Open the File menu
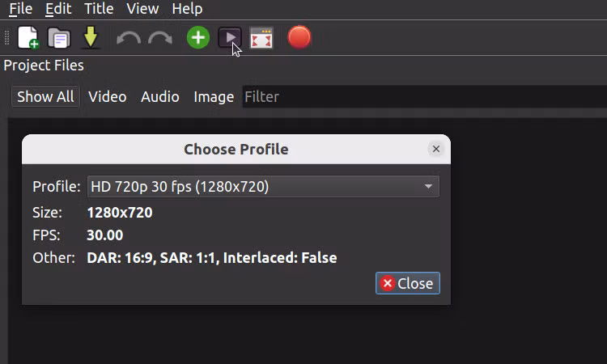The height and width of the screenshot is (364, 607). [21, 9]
